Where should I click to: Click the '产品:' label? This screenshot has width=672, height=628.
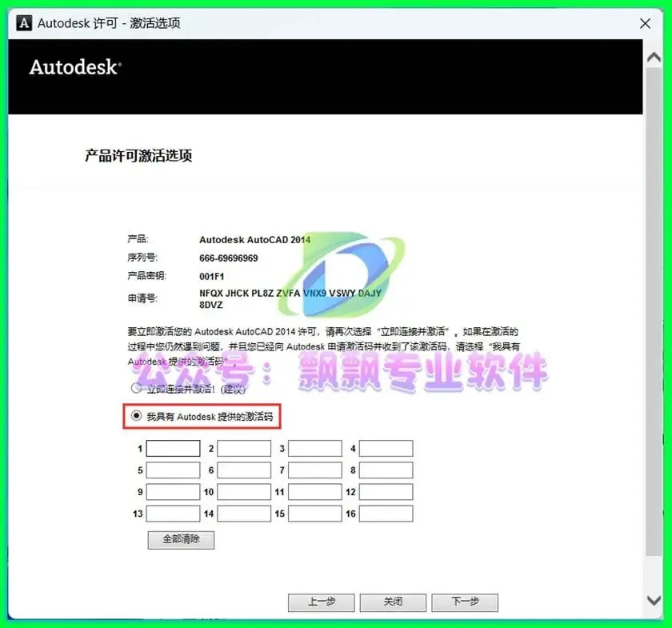click(x=138, y=238)
